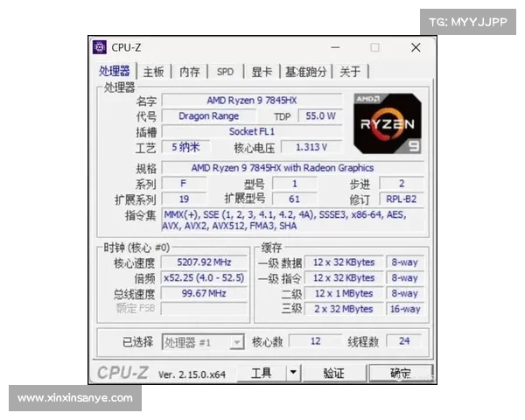Click the extended family value 19

click(x=184, y=199)
